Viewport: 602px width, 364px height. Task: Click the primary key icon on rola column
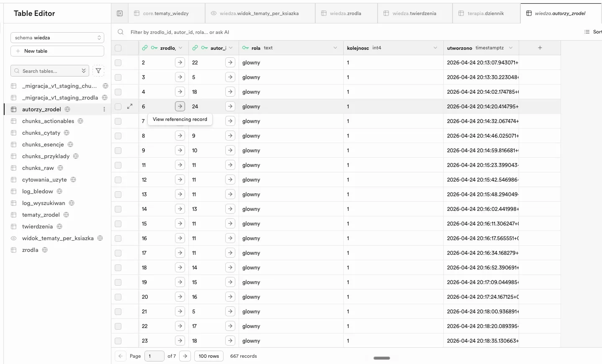coord(246,48)
